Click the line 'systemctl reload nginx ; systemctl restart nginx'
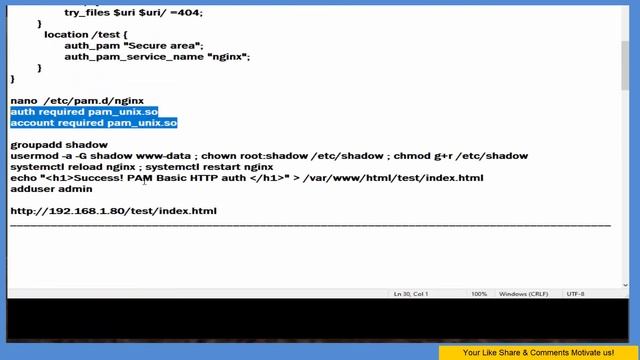The image size is (640, 360). click(142, 167)
